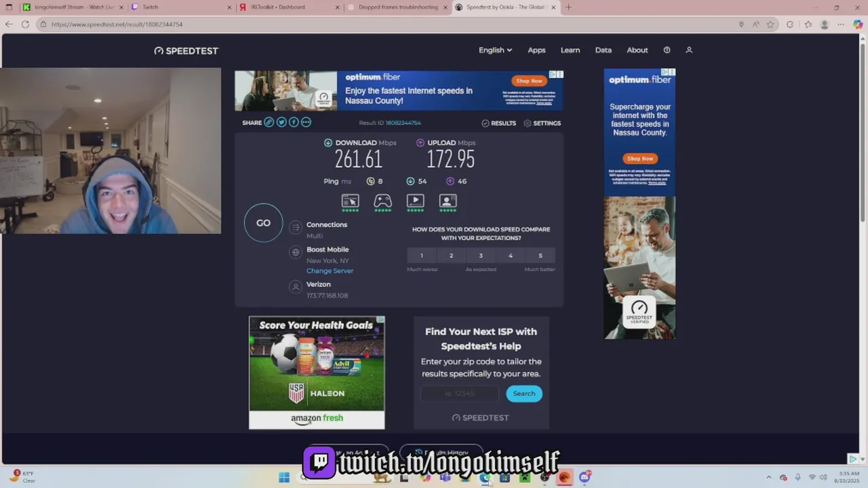Viewport: 868px width, 488px height.
Task: Open Windows Start menu
Action: [x=284, y=478]
